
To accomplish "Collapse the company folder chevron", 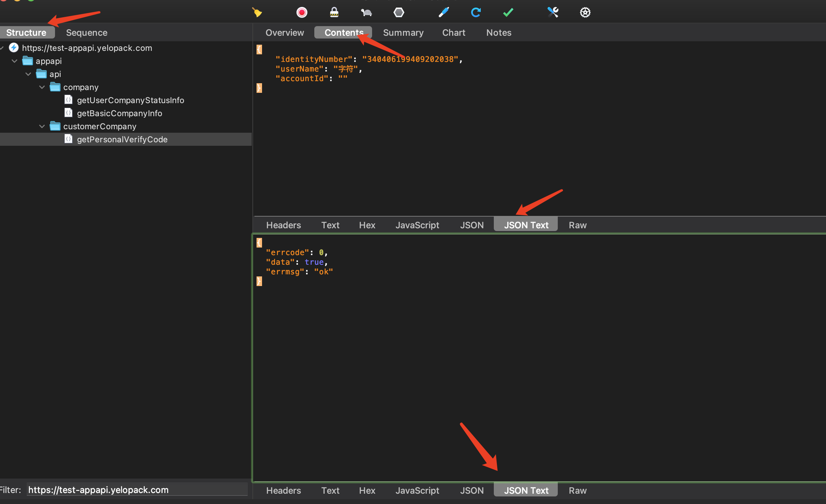I will click(42, 87).
